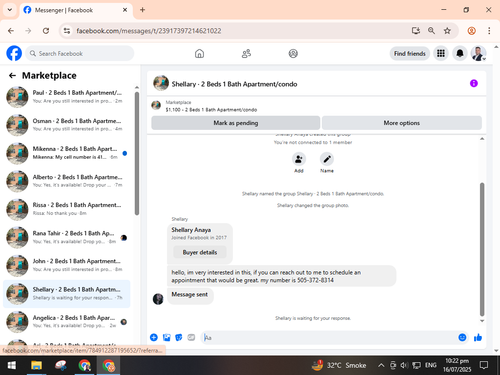Open a new browser tab
The image size is (500, 375).
tap(142, 10)
